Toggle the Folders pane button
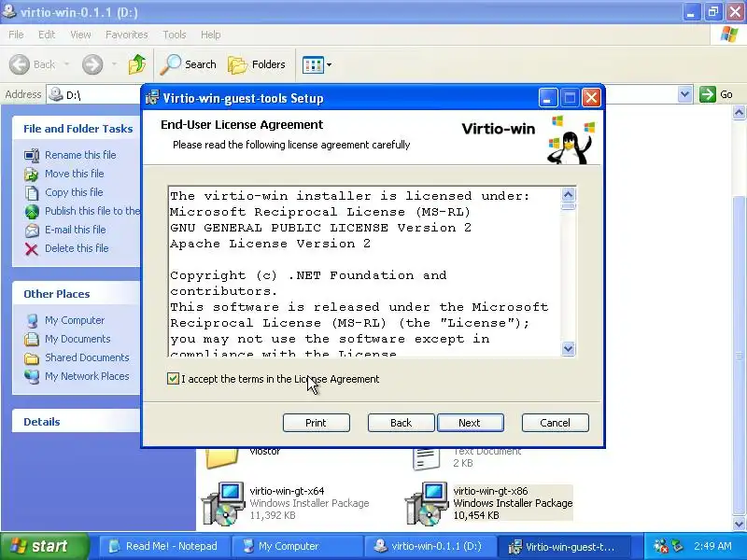This screenshot has width=747, height=560. [x=257, y=64]
